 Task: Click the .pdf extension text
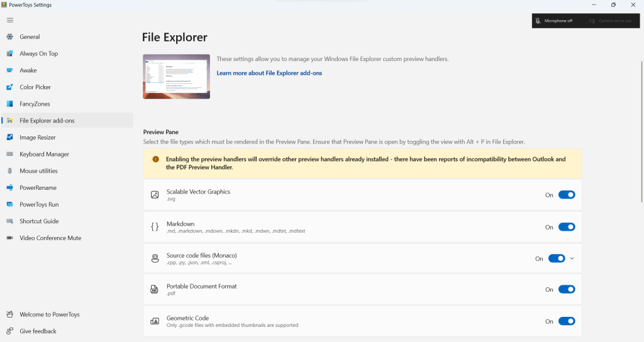171,294
